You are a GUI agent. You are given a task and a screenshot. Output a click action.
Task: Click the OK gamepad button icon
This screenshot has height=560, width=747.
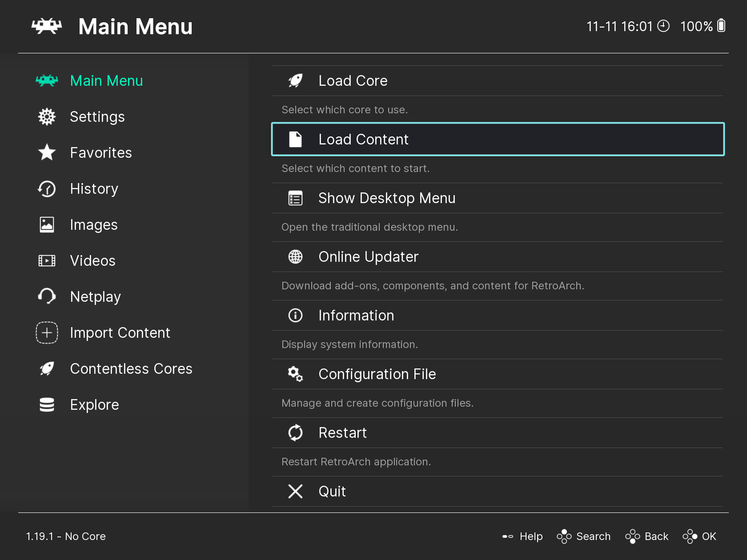[x=690, y=536]
